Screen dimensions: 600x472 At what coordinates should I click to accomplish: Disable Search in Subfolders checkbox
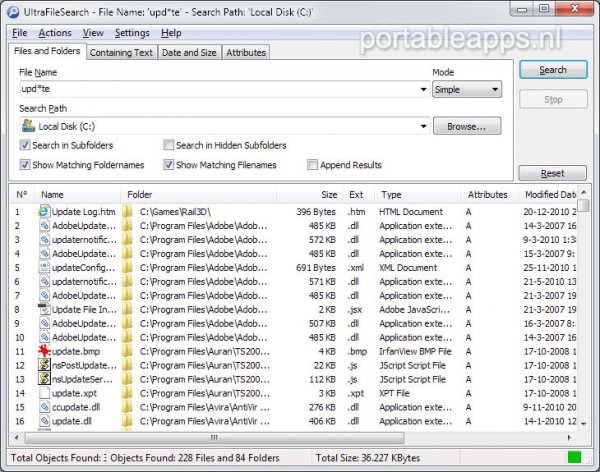[x=25, y=146]
